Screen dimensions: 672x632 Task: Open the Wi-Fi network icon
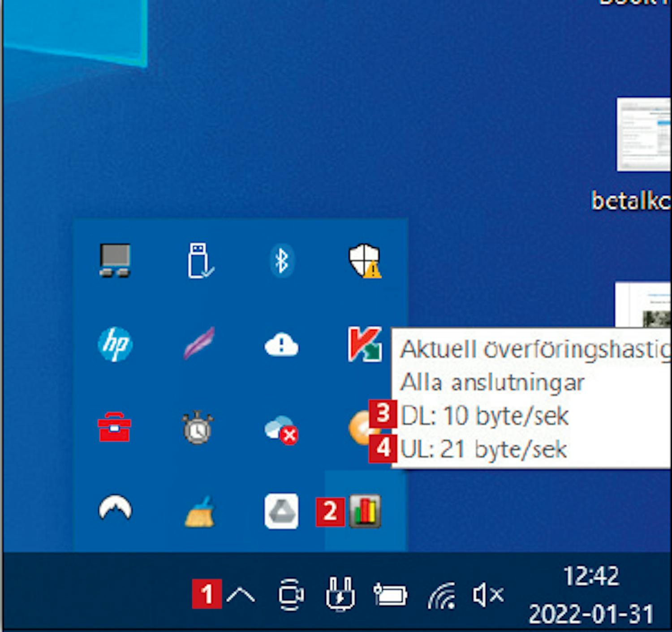[442, 596]
